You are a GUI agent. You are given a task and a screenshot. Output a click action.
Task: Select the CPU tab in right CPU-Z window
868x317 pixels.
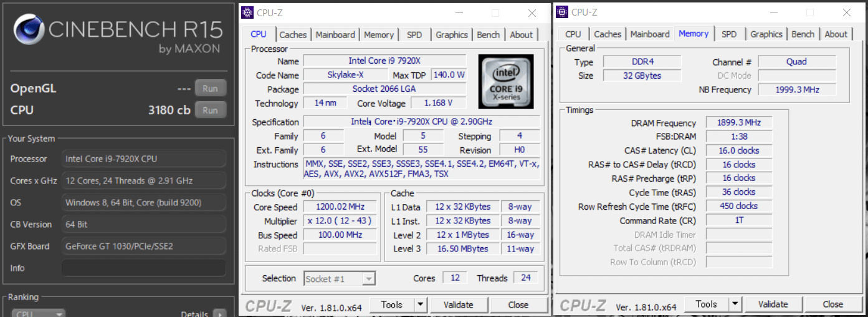573,34
